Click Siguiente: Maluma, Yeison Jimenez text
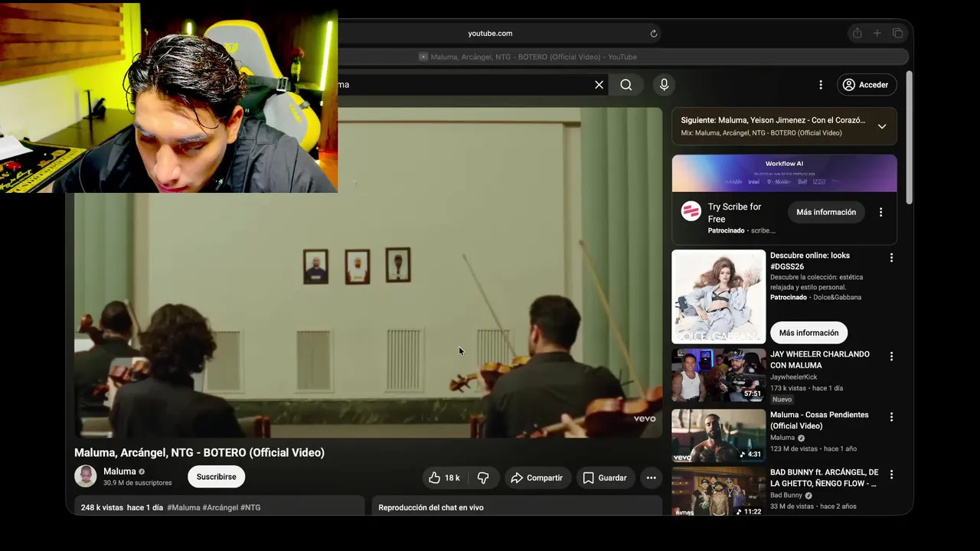Viewport: 980px width, 551px height. (x=773, y=120)
